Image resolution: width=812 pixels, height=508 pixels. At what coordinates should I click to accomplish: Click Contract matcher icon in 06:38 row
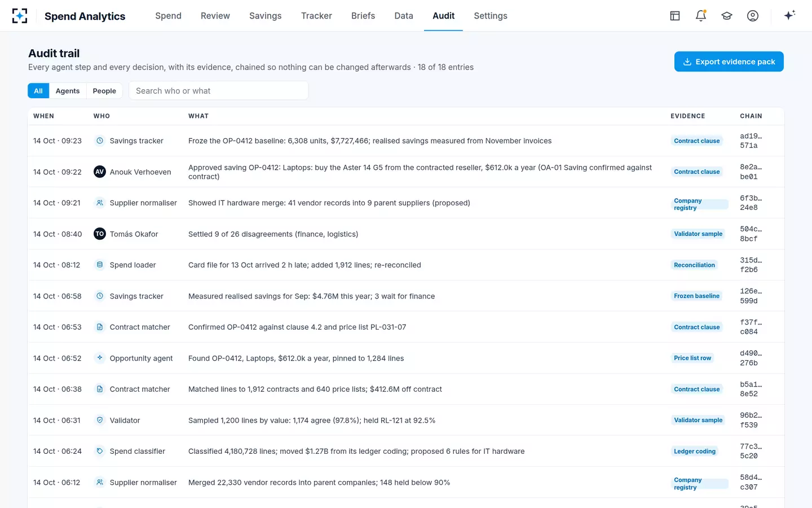tap(100, 389)
